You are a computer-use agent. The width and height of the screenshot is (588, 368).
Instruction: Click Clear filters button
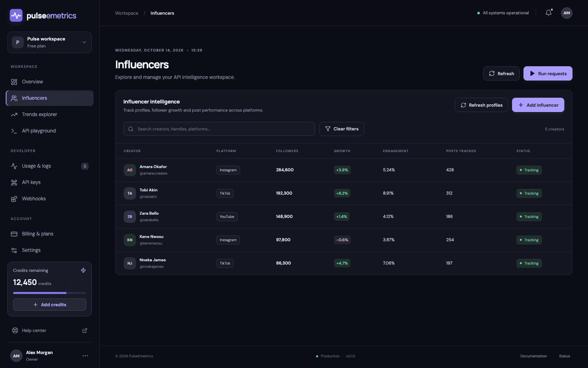(x=342, y=129)
